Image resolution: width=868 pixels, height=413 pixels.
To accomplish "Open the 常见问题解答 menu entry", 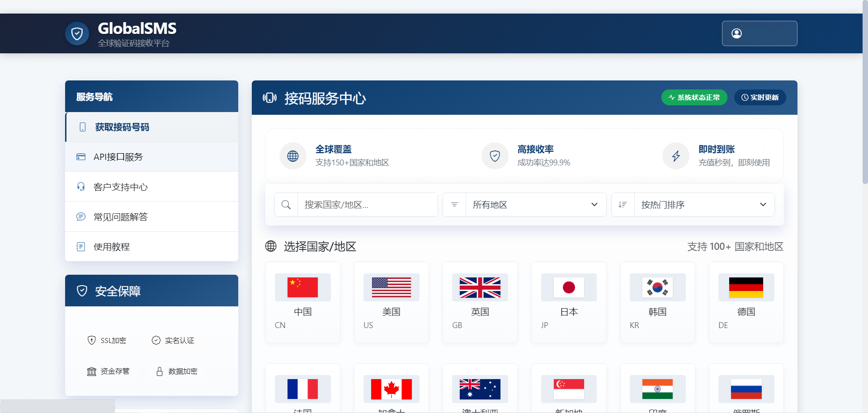I will coord(120,216).
